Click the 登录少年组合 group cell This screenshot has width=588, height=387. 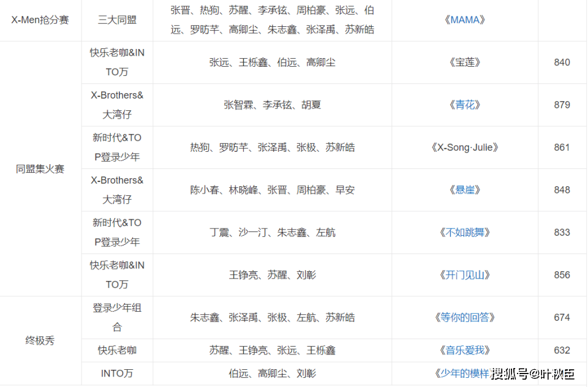click(x=117, y=318)
